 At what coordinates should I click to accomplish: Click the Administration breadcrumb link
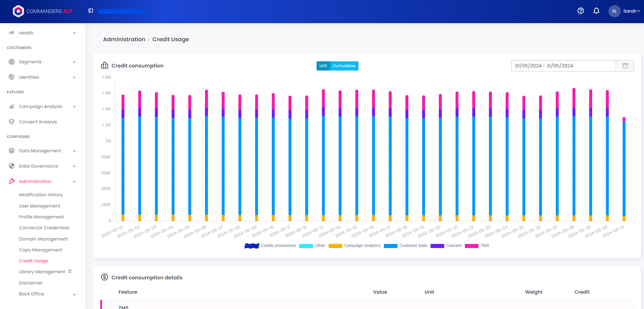pyautogui.click(x=124, y=40)
